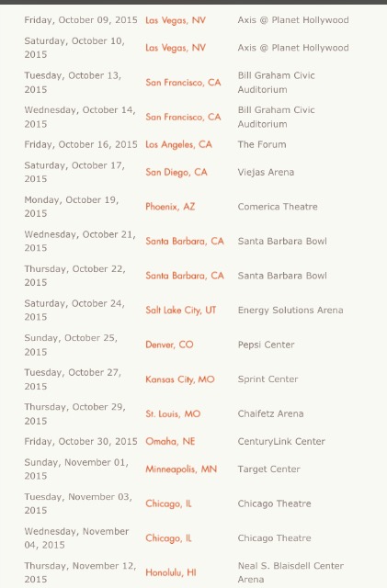Image resolution: width=387 pixels, height=588 pixels.
Task: Click Santa Barbara, CA link for October 22
Action: pyautogui.click(x=185, y=276)
